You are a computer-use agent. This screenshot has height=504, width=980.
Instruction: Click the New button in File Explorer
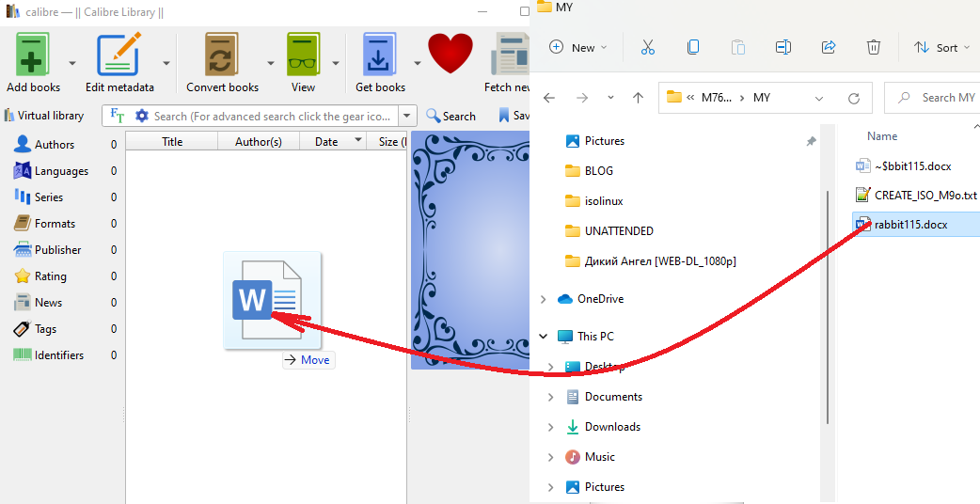tap(578, 47)
